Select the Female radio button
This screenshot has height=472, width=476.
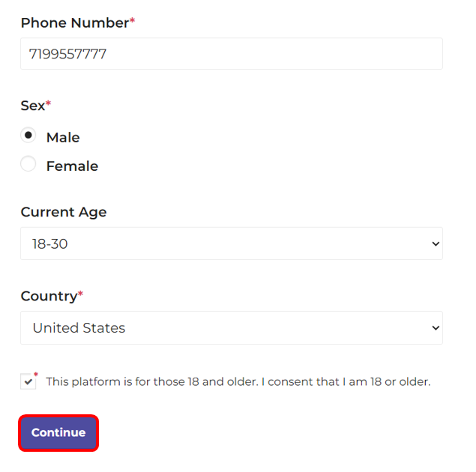tap(28, 164)
